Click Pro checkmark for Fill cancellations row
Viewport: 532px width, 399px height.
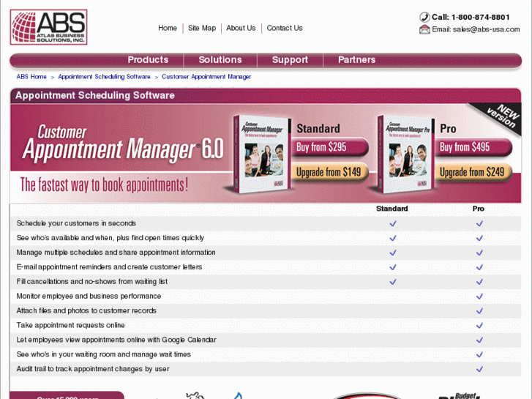click(x=479, y=282)
